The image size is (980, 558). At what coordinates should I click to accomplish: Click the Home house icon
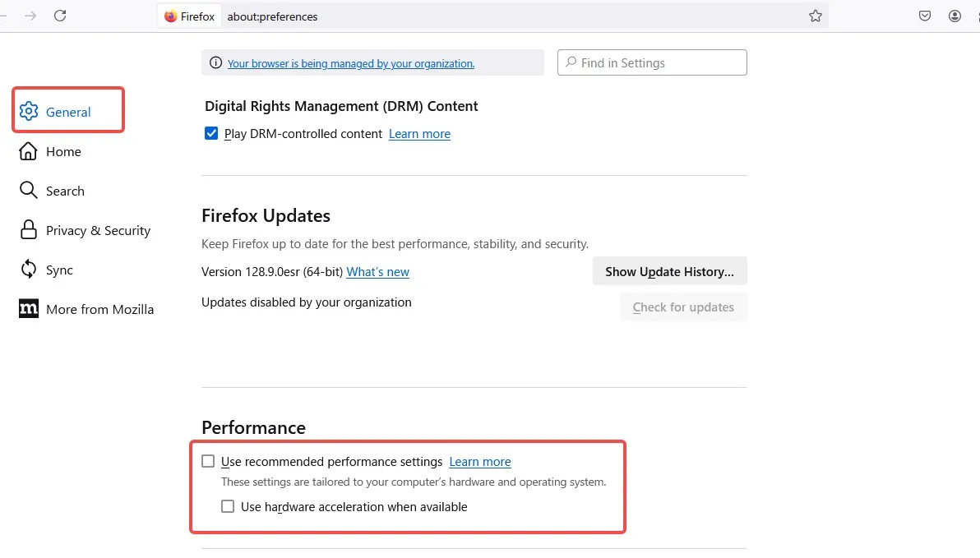pos(28,151)
